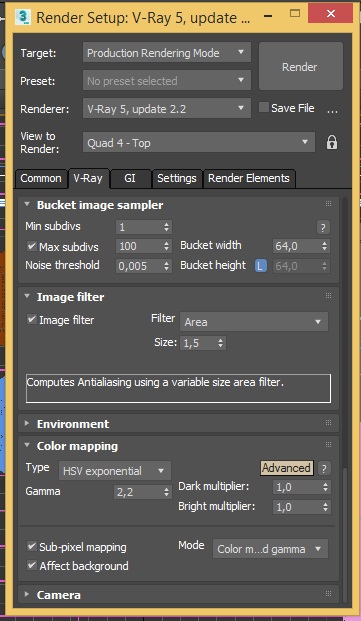The image size is (361, 621).
Task: Disable the Image filter checkbox
Action: click(x=32, y=319)
